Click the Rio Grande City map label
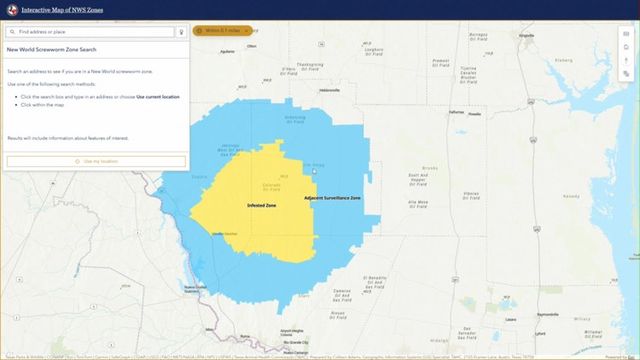This screenshot has width=640, height=360. 296,342
